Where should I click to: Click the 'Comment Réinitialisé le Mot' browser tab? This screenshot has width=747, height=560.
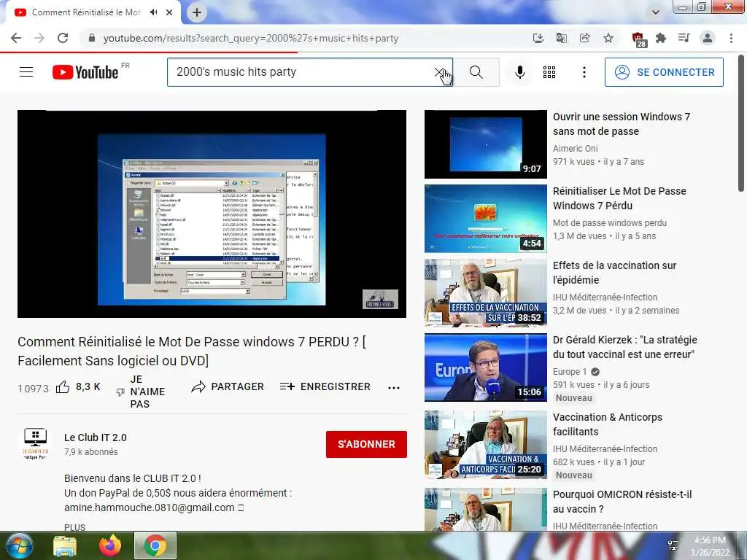[86, 12]
